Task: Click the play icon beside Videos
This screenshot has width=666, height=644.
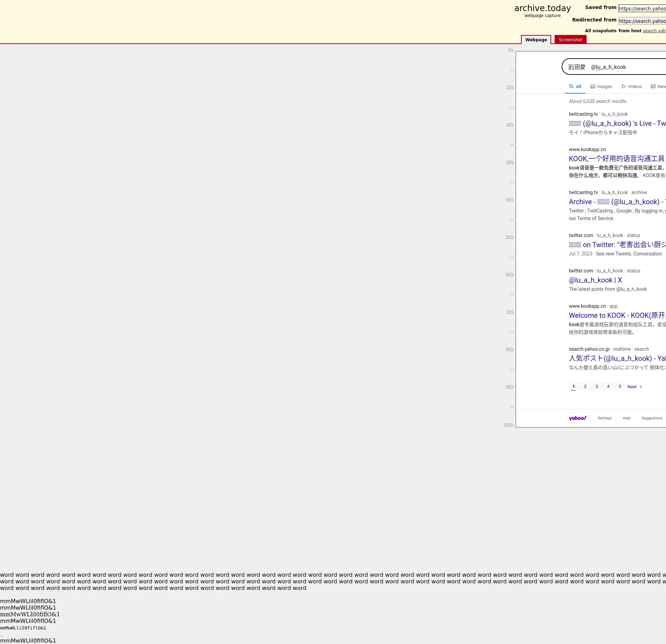Action: [624, 86]
